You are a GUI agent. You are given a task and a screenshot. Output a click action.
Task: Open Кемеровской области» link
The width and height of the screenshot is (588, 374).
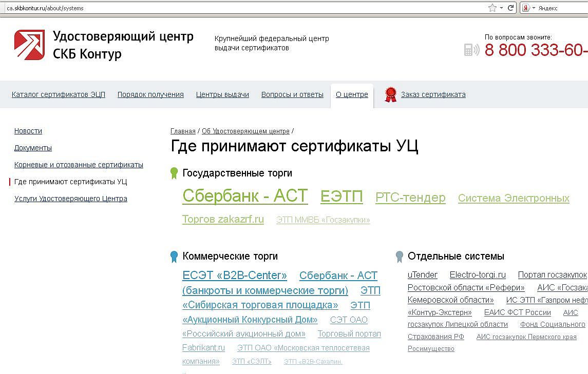click(451, 300)
